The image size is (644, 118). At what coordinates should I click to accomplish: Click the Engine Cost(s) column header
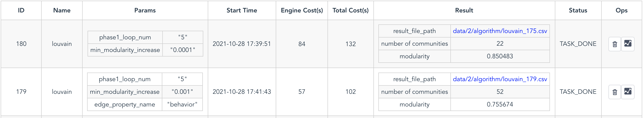point(302,10)
